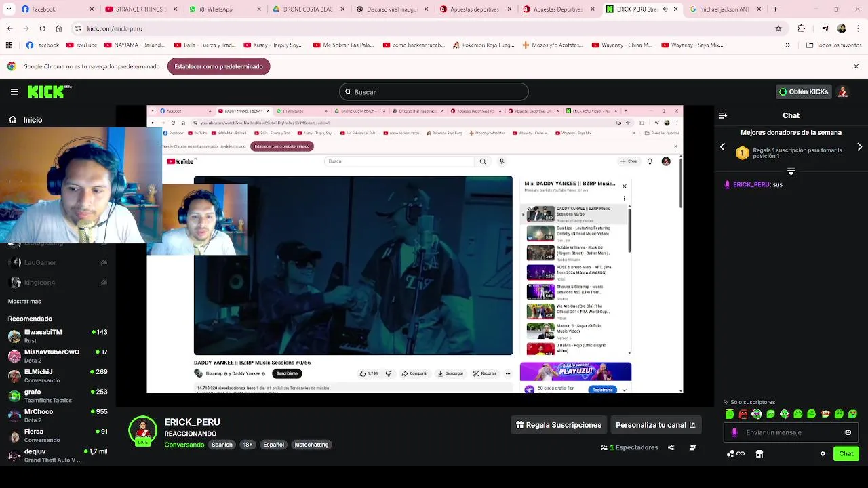
Task: Show more bookmarks with double chevron
Action: [789, 45]
